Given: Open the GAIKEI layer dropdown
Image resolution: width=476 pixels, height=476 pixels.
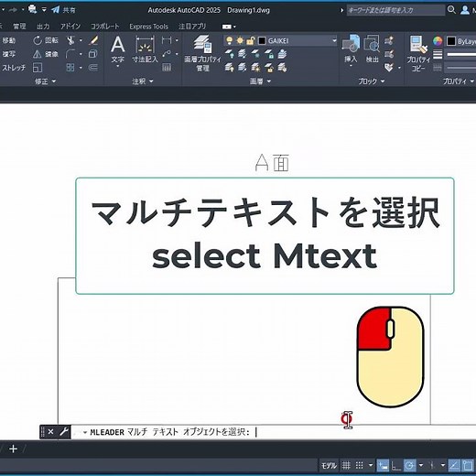Looking at the screenshot, I should [334, 40].
